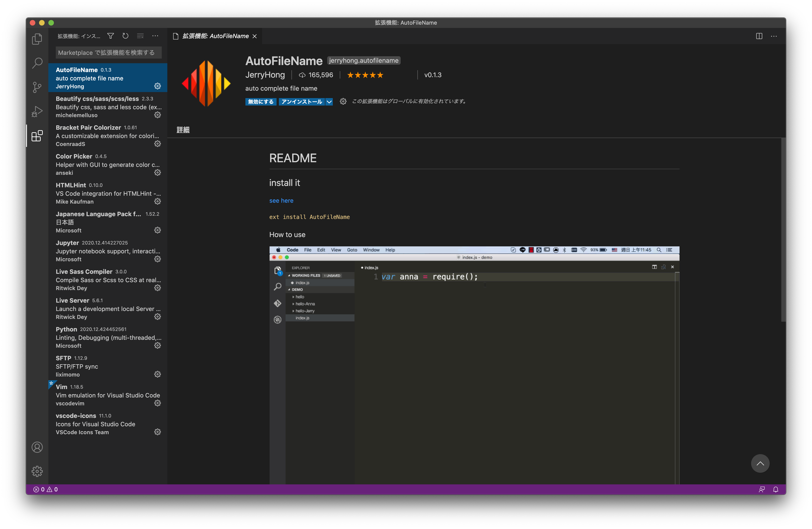The height and width of the screenshot is (529, 812).
Task: Open the Source Control view
Action: [37, 87]
